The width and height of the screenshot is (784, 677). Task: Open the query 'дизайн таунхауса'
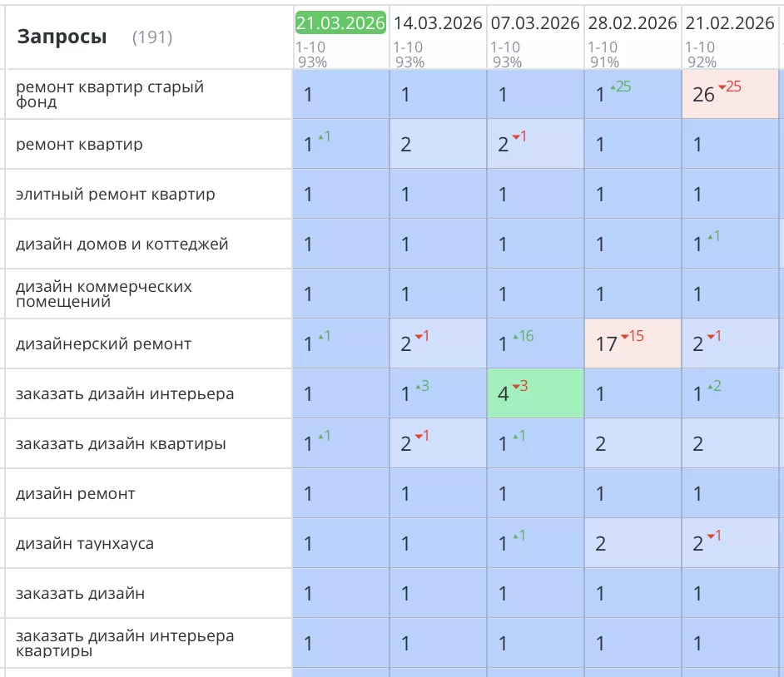pyautogui.click(x=84, y=544)
